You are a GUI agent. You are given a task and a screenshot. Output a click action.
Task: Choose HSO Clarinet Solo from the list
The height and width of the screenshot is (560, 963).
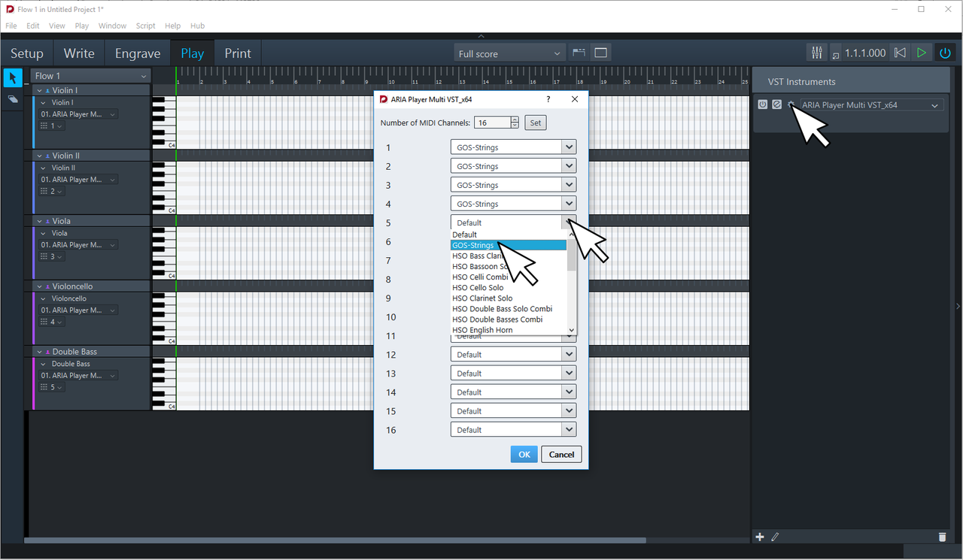509,298
